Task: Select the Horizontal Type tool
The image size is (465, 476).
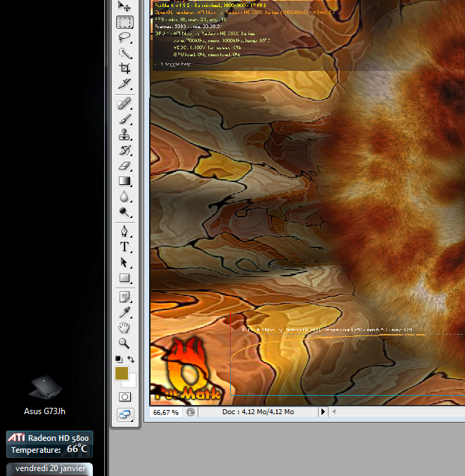Action: tap(125, 247)
